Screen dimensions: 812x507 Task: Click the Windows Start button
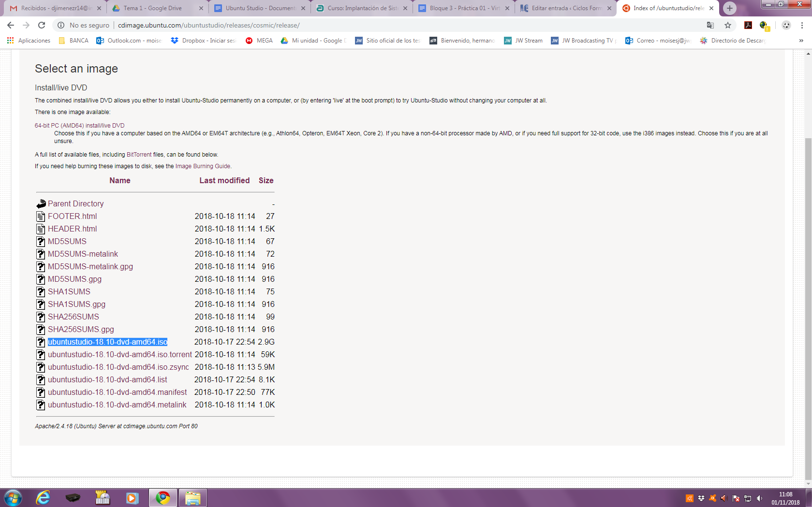pos(13,497)
